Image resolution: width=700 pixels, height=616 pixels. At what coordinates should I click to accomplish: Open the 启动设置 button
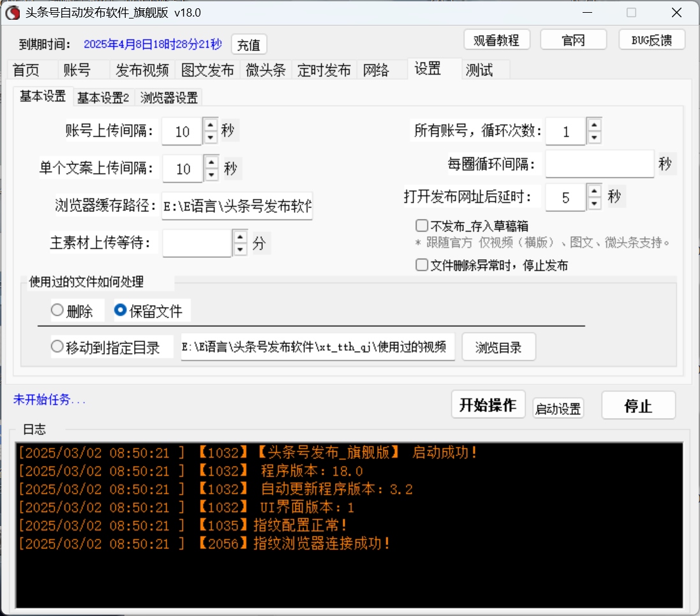[x=558, y=409]
